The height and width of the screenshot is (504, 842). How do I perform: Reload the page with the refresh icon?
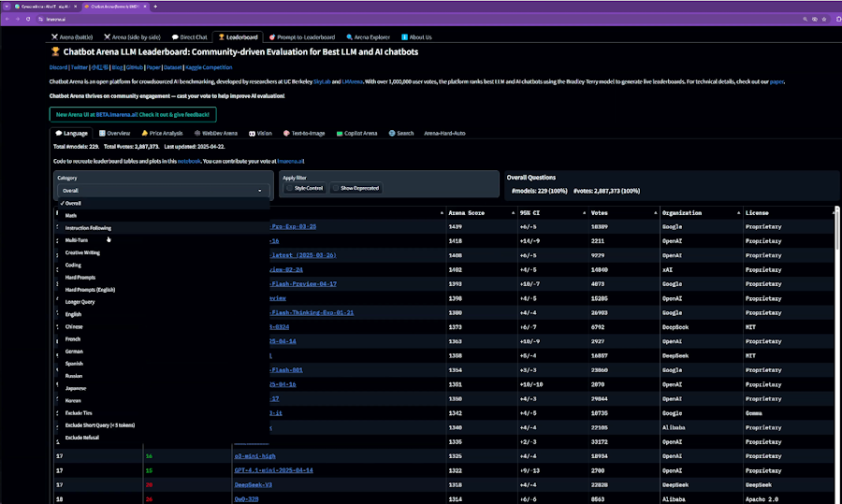click(x=28, y=19)
